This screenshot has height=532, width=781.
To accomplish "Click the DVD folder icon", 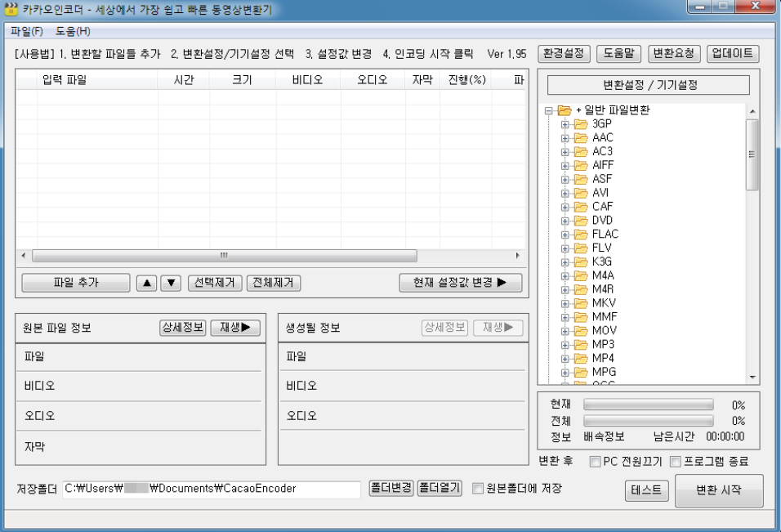I will pos(581,221).
